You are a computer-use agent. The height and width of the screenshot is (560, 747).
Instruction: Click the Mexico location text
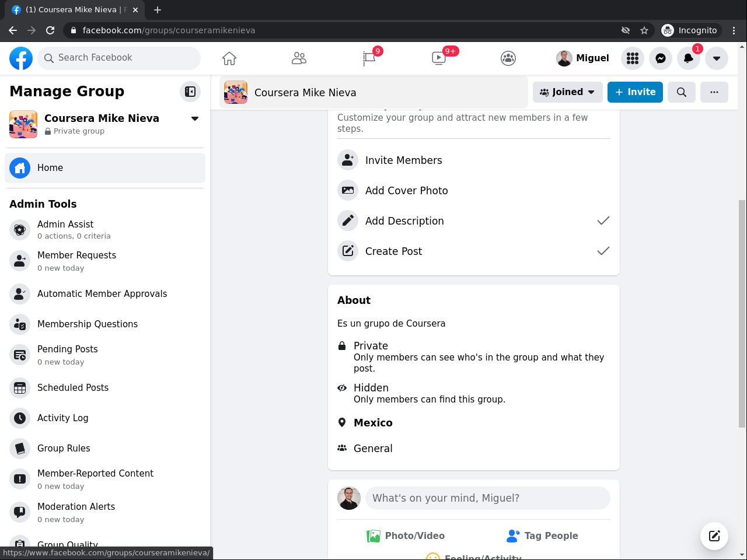[x=373, y=423]
